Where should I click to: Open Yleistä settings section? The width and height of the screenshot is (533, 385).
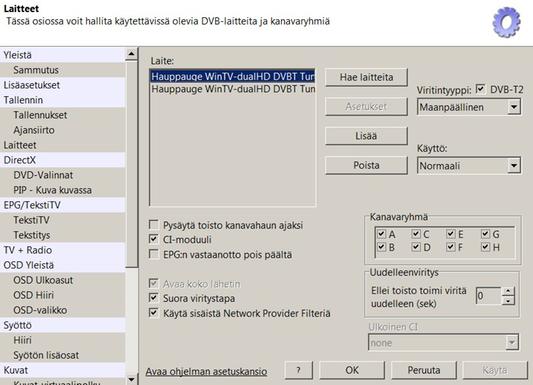click(x=63, y=55)
